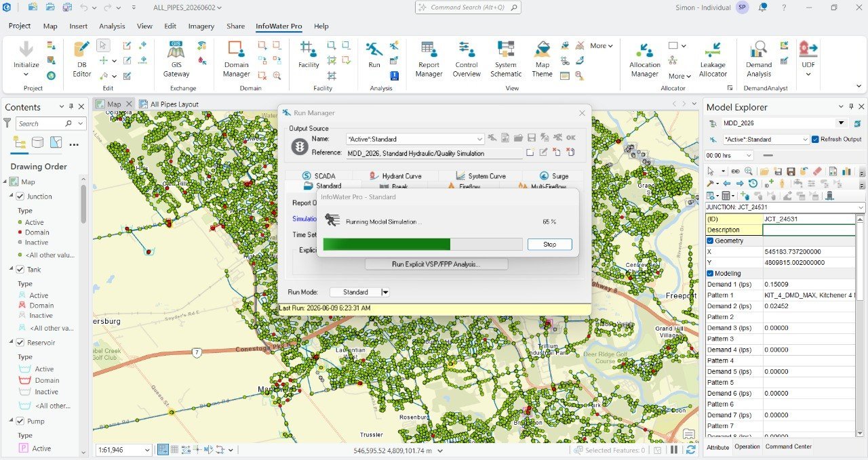Screen dimensions: 868x460
Task: Open Leakage Allocator
Action: point(713,60)
